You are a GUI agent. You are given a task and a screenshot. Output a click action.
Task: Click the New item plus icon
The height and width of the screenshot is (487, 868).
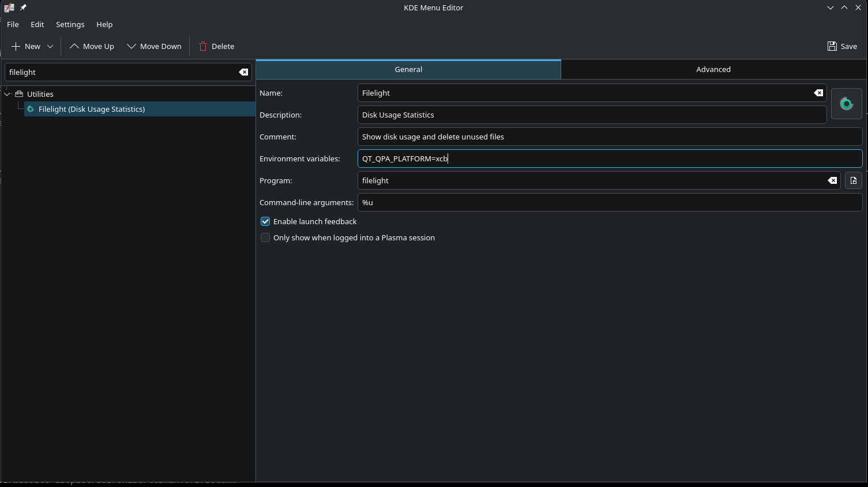(x=16, y=46)
